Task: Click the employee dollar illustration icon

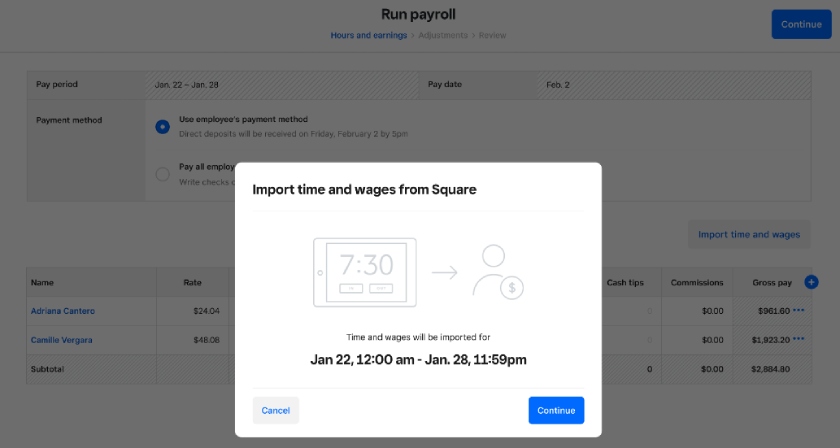Action: 498,272
